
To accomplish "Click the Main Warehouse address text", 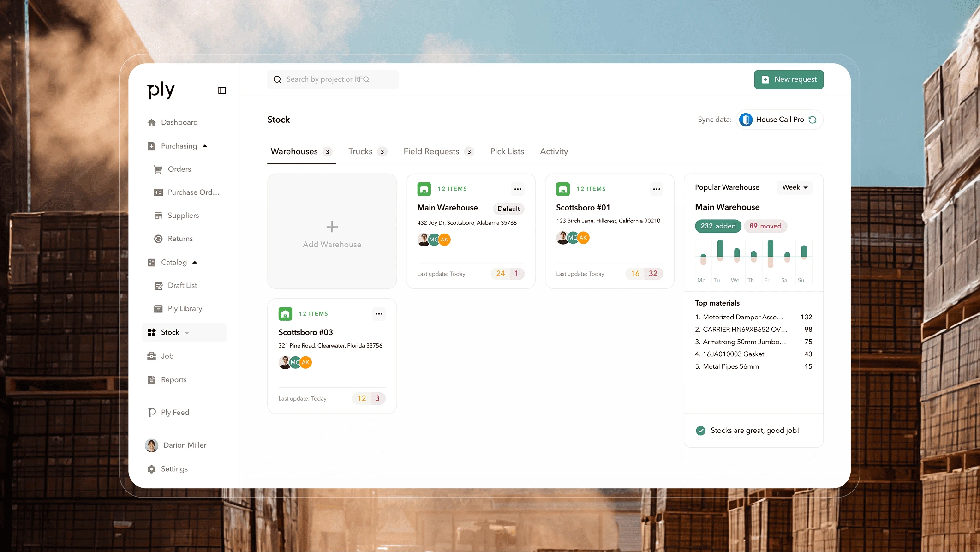I will (x=467, y=223).
